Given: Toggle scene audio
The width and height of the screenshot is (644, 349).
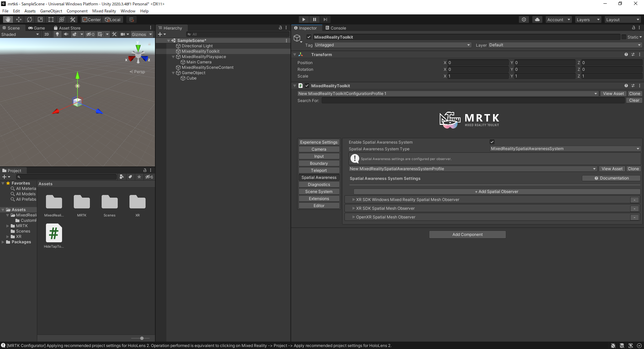Looking at the screenshot, I should [x=66, y=34].
